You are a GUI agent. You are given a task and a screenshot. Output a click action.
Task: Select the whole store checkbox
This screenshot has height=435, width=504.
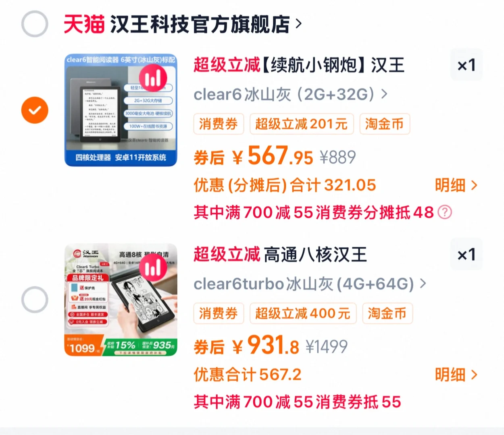35,24
